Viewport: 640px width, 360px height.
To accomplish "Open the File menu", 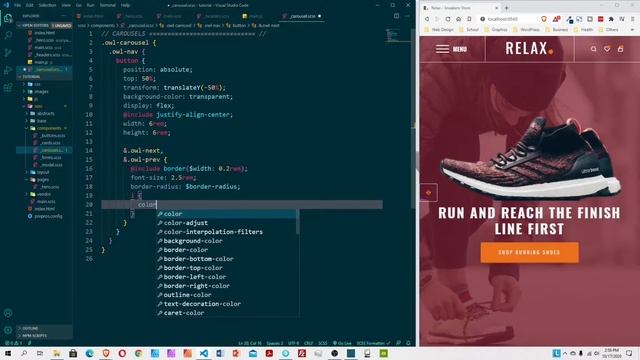I will (x=18, y=5).
